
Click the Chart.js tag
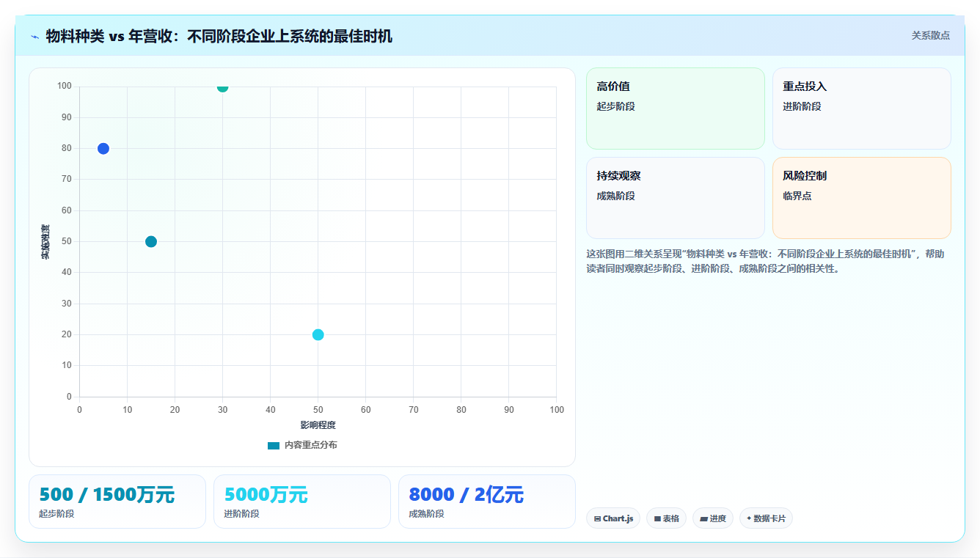click(613, 518)
